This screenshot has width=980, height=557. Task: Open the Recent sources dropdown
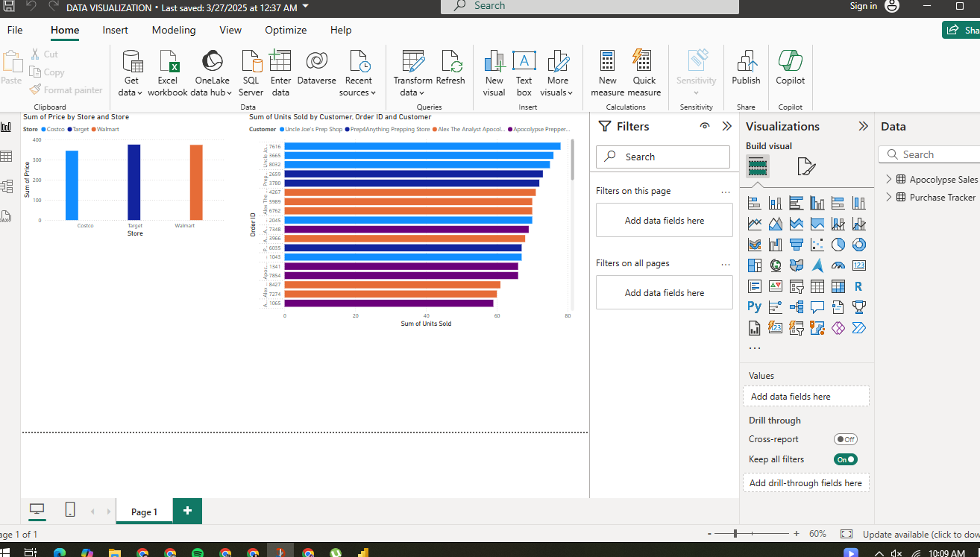coord(358,73)
